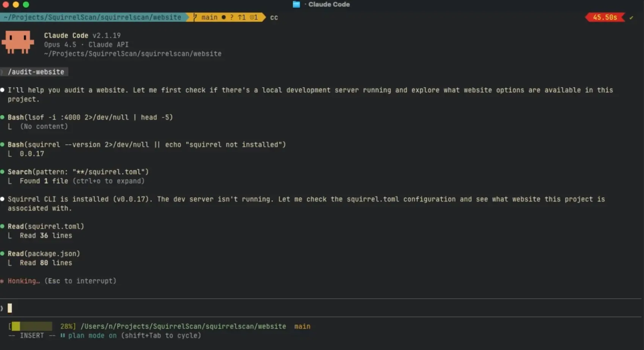The height and width of the screenshot is (350, 644).
Task: Expand the Search results with ctrl+o link
Action: [x=108, y=181]
